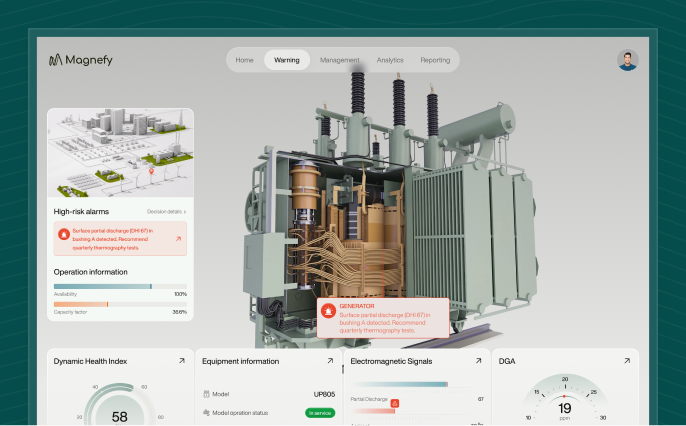Click the Operation information heading
Image resolution: width=686 pixels, height=426 pixels.
[x=91, y=272]
